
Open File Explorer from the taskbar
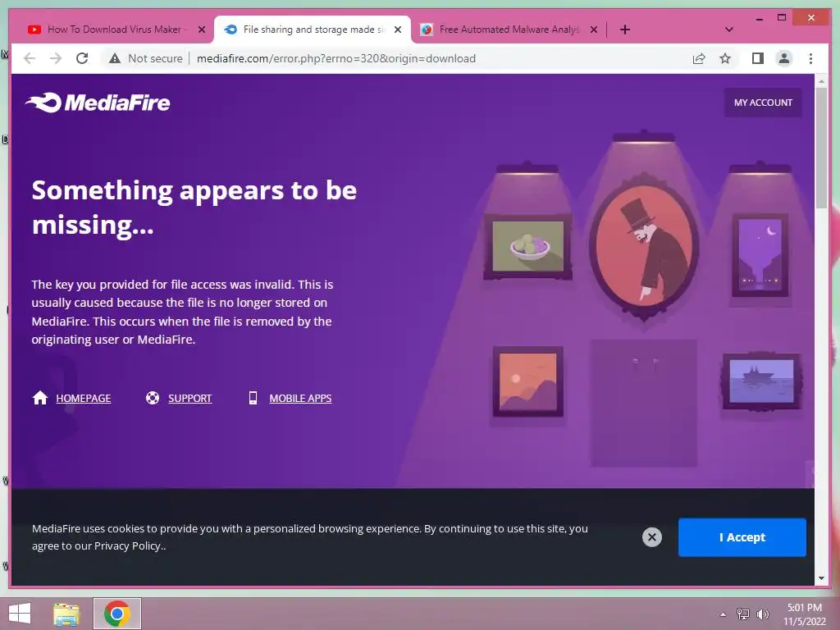pos(66,614)
